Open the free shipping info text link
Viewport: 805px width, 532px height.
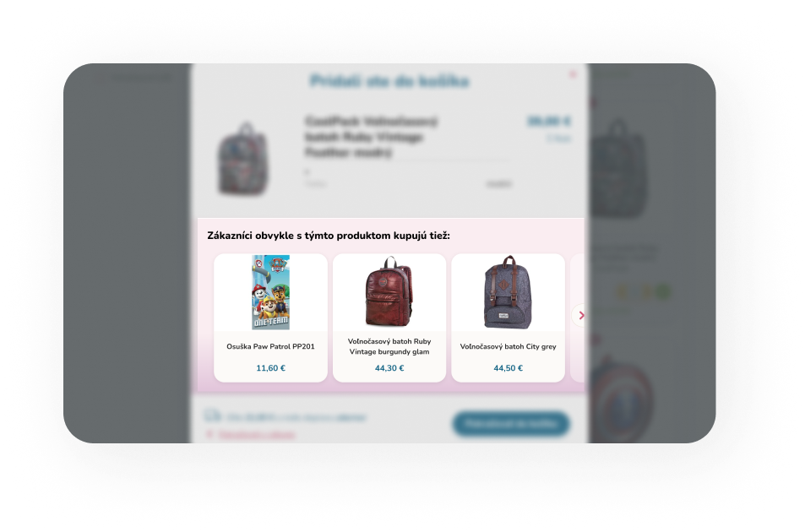(296, 417)
